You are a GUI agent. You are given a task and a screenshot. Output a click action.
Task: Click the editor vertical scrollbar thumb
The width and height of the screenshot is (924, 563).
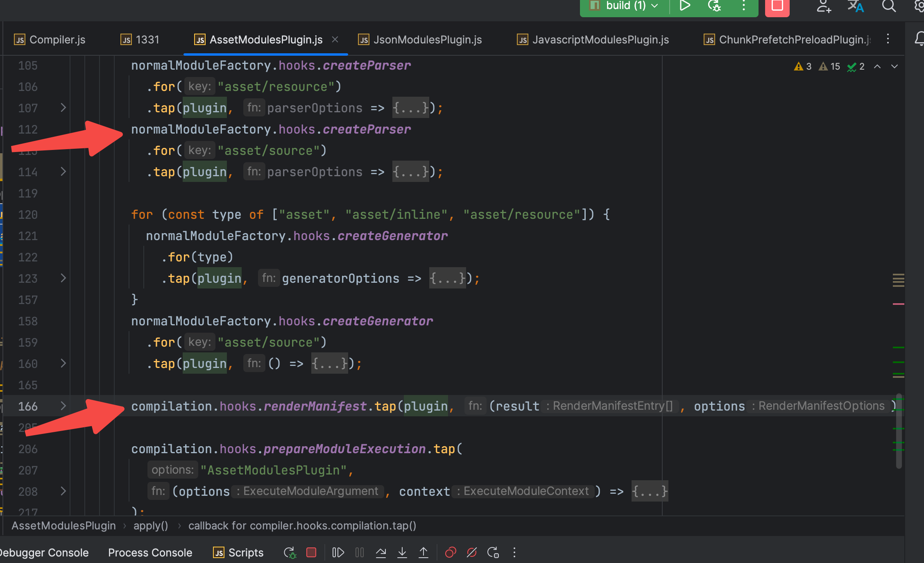pyautogui.click(x=899, y=430)
